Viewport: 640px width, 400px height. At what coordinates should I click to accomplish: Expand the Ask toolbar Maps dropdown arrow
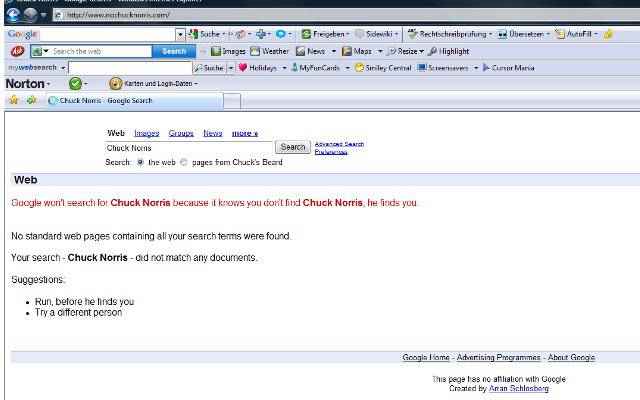(x=380, y=51)
